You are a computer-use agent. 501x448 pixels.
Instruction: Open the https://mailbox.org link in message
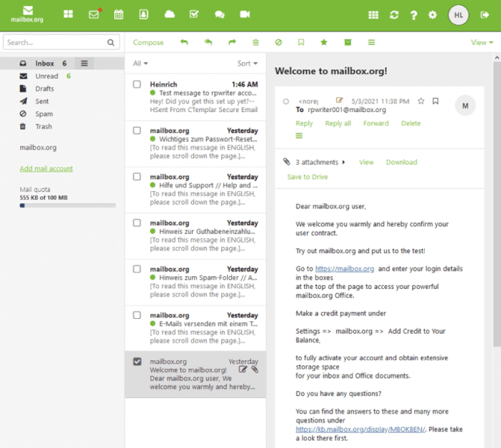click(x=344, y=269)
